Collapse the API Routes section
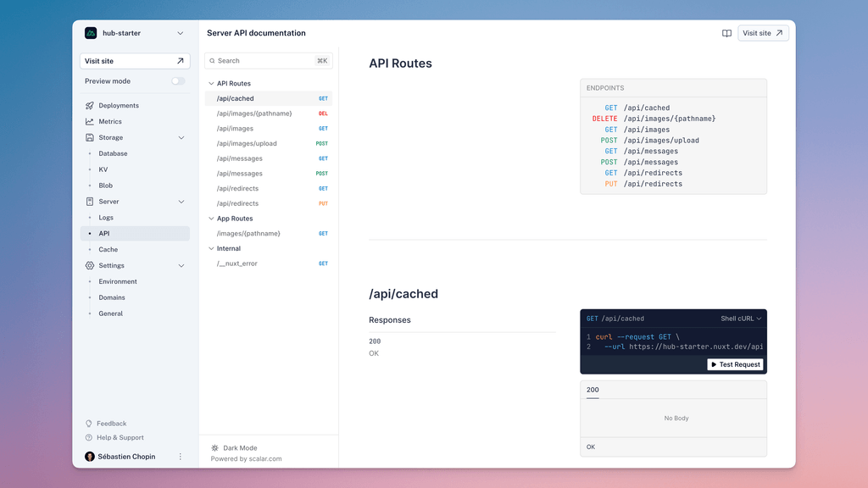 (x=210, y=83)
